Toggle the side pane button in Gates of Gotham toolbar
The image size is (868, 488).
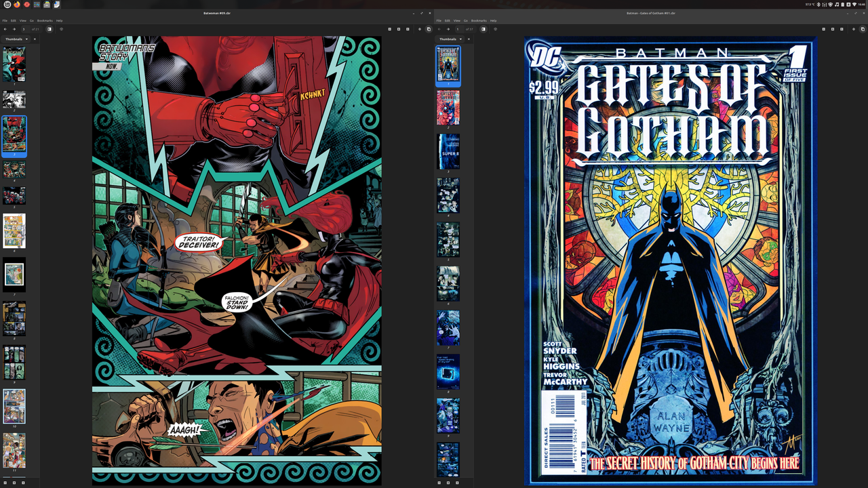pyautogui.click(x=484, y=29)
